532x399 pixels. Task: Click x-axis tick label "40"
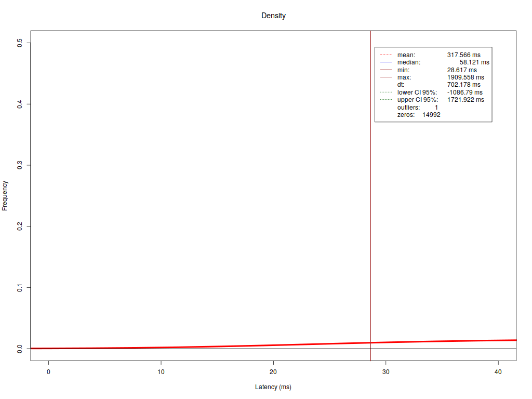(x=498, y=372)
